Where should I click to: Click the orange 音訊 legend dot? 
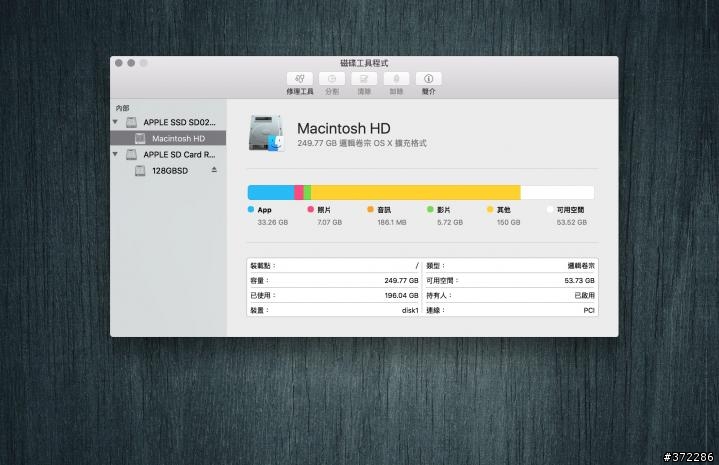tap(371, 209)
